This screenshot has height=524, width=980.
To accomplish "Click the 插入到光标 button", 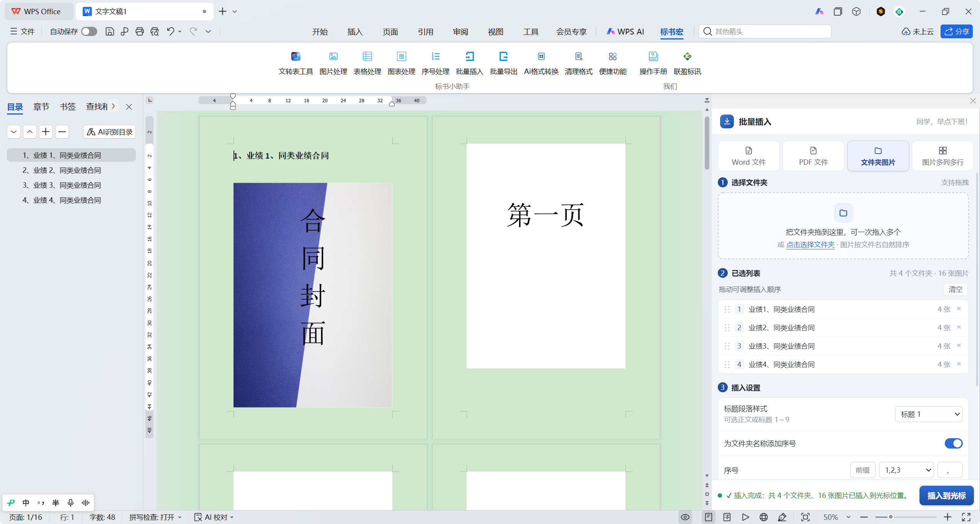I will [946, 495].
